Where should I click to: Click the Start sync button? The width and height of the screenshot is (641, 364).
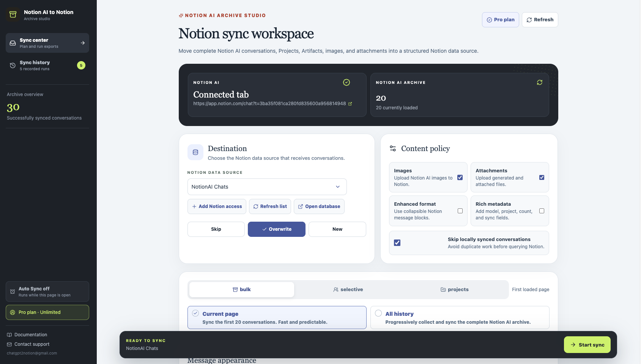coord(587,345)
